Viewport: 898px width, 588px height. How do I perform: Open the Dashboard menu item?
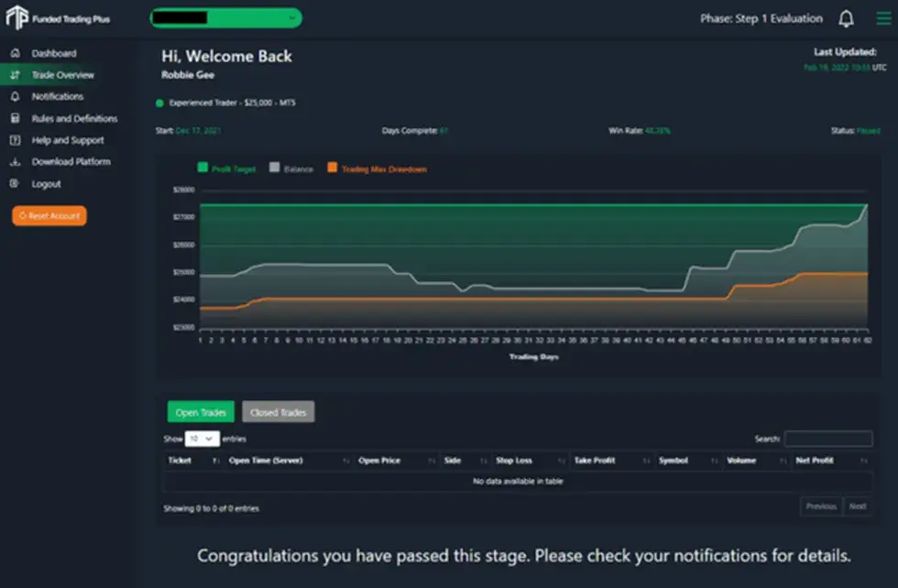coord(54,53)
